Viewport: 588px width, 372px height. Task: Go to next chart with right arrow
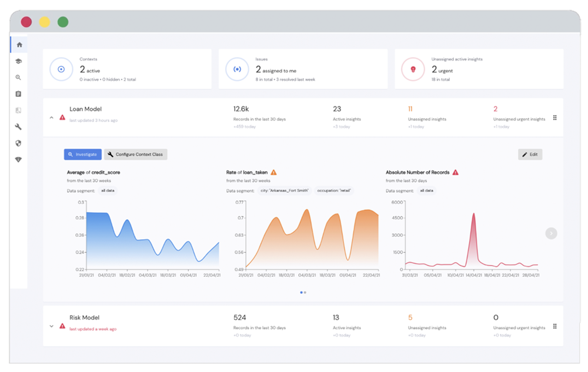551,233
